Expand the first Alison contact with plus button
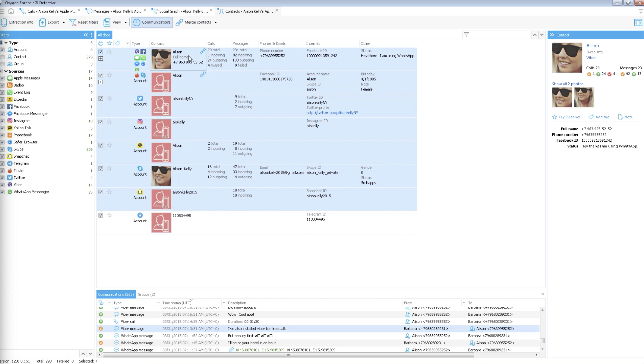644x364 pixels. point(100,59)
